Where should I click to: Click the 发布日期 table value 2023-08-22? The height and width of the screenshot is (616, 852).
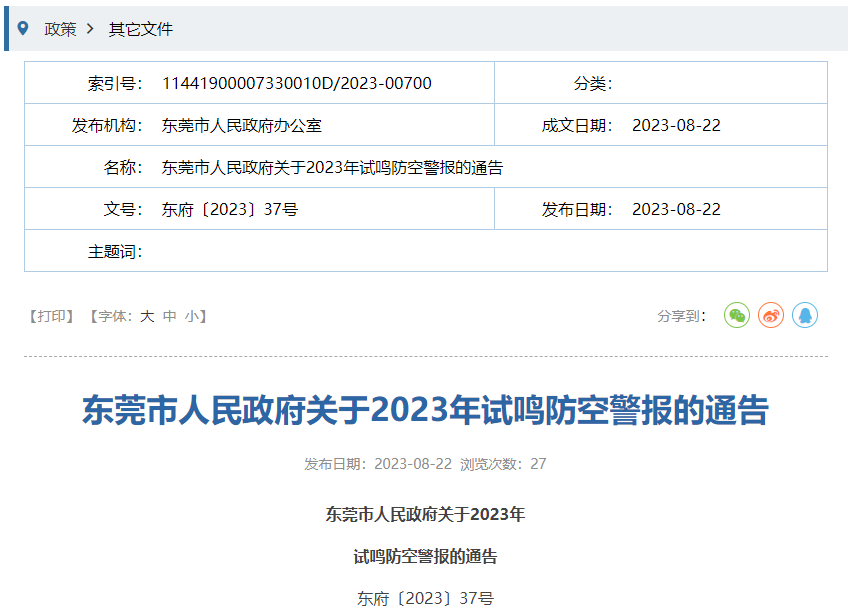676,209
